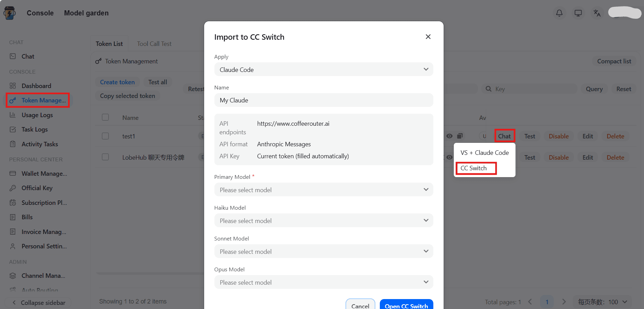Click the Task Logs checkbox icon
This screenshot has height=309, width=644.
click(x=13, y=129)
